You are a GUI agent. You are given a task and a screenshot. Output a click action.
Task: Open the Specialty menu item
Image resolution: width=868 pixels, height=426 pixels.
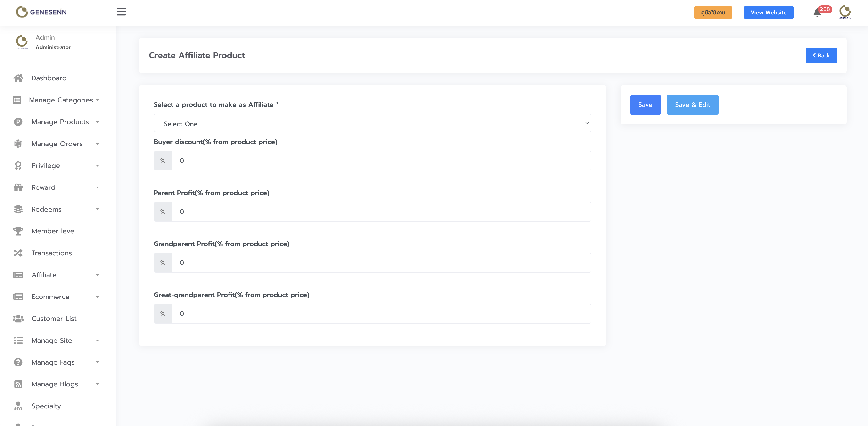pos(46,406)
